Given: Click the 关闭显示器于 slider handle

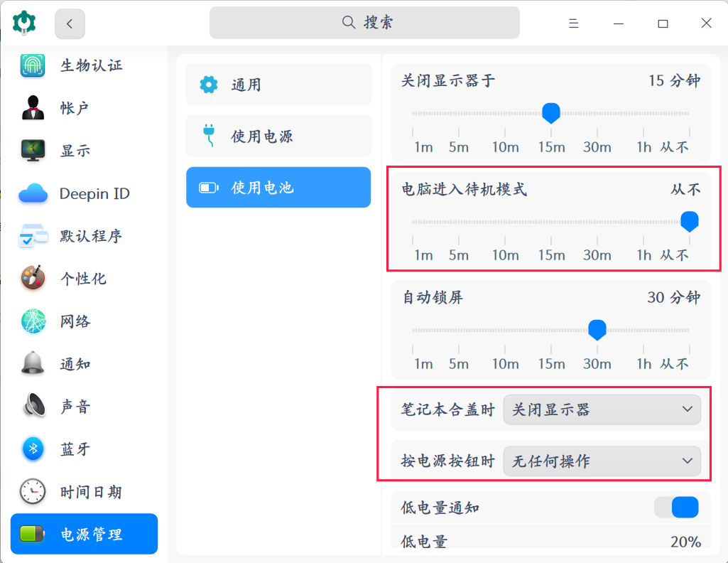Looking at the screenshot, I should click(551, 113).
